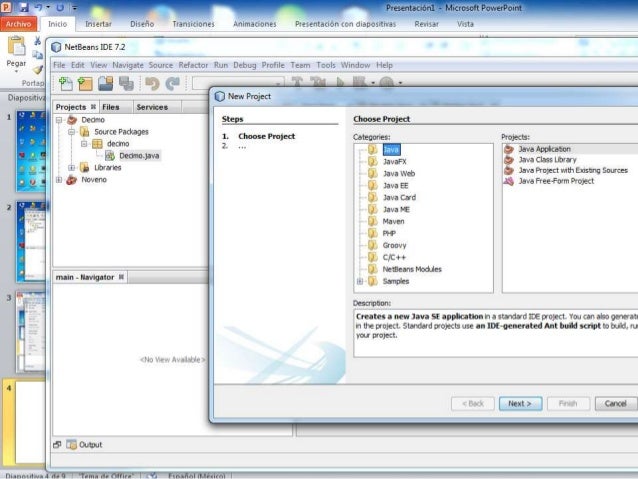Image resolution: width=638 pixels, height=479 pixels.
Task: Open the Debug Project dropdown arrow
Action: (373, 83)
